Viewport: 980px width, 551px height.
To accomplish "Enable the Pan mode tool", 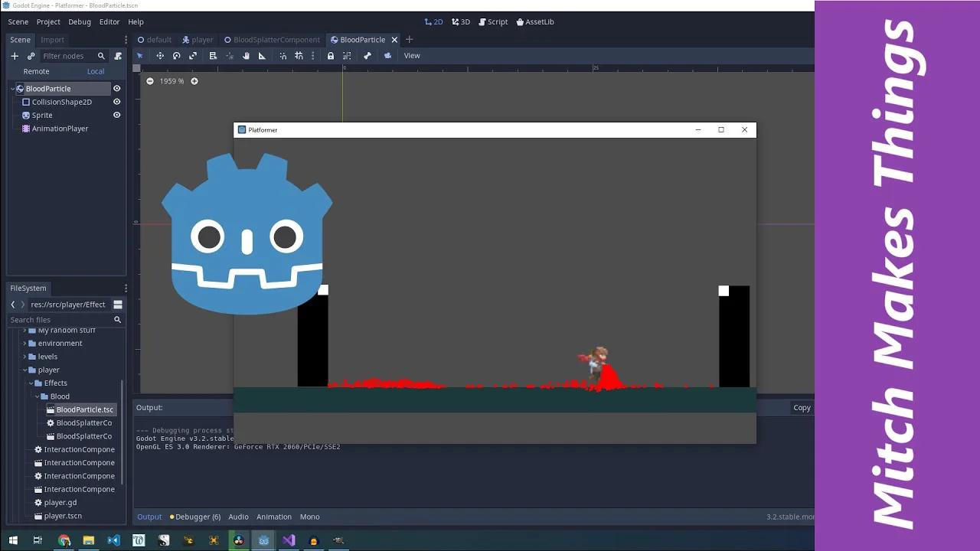I will [x=247, y=55].
